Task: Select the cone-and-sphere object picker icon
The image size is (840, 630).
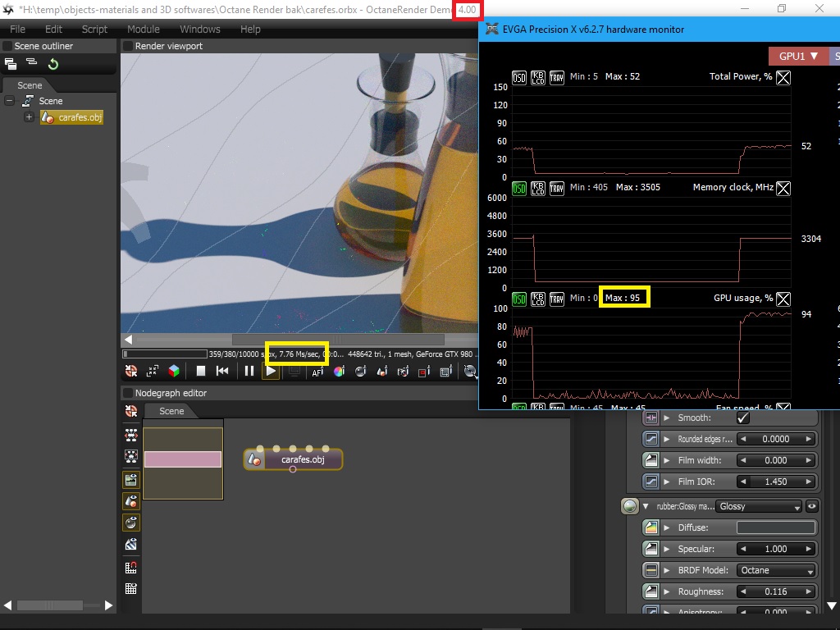Action: (x=382, y=371)
